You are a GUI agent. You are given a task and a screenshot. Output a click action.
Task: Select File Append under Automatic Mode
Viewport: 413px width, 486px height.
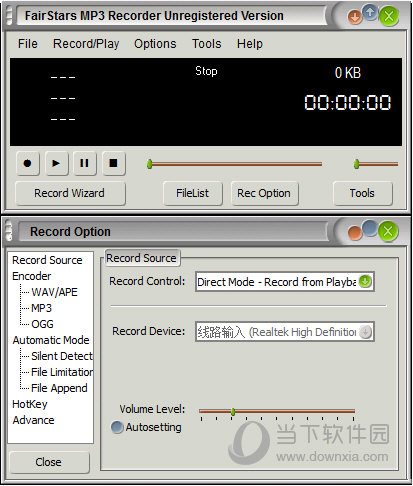pos(59,388)
